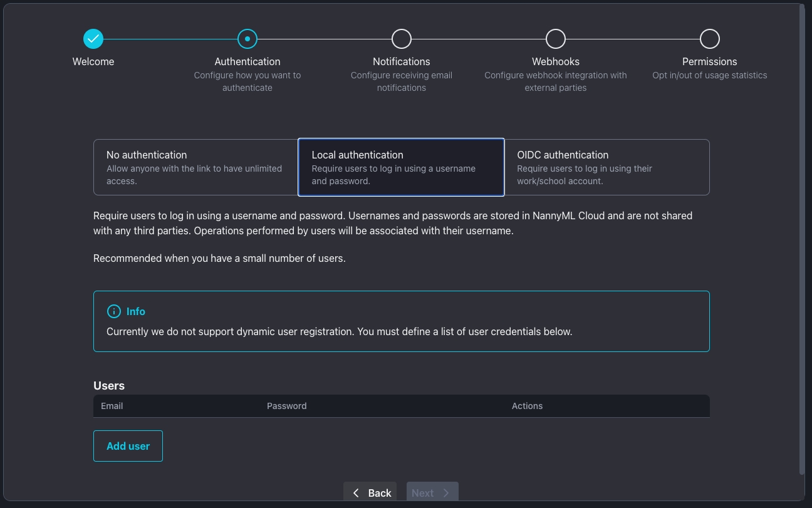
Task: Click the Info circle icon in notice box
Action: pos(113,311)
